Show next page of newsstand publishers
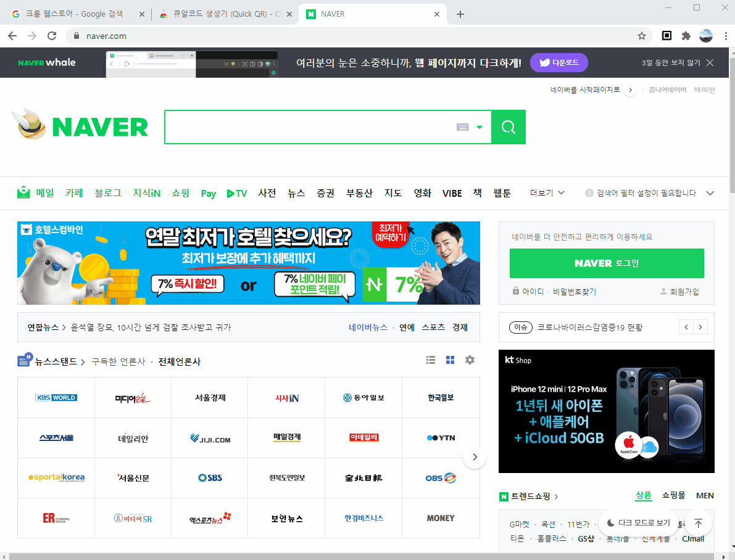The image size is (735, 560). [x=475, y=457]
